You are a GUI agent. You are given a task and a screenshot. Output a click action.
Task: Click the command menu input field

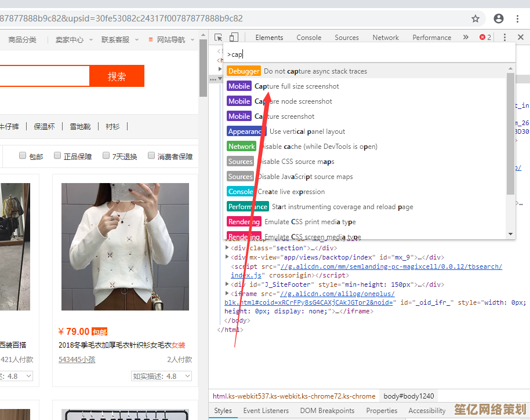(369, 54)
